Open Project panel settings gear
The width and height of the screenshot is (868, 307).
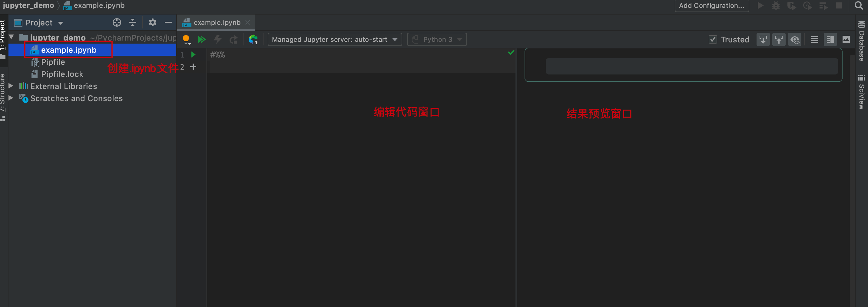click(153, 23)
